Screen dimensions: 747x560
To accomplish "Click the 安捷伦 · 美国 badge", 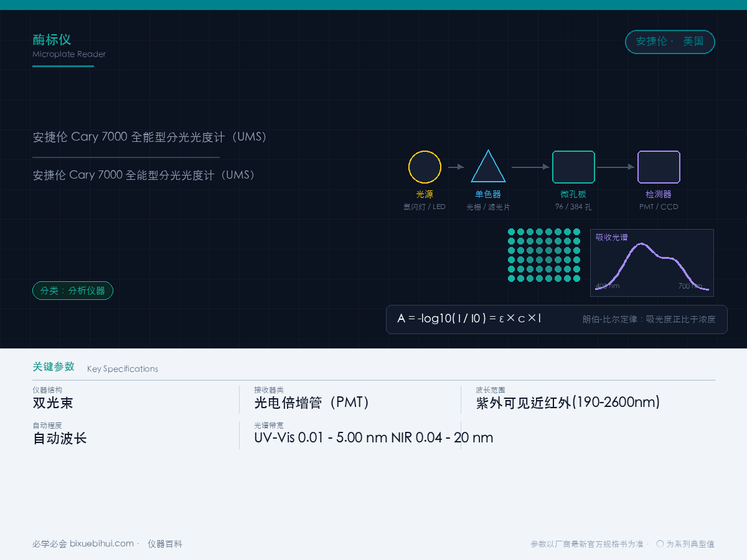I will coord(670,42).
